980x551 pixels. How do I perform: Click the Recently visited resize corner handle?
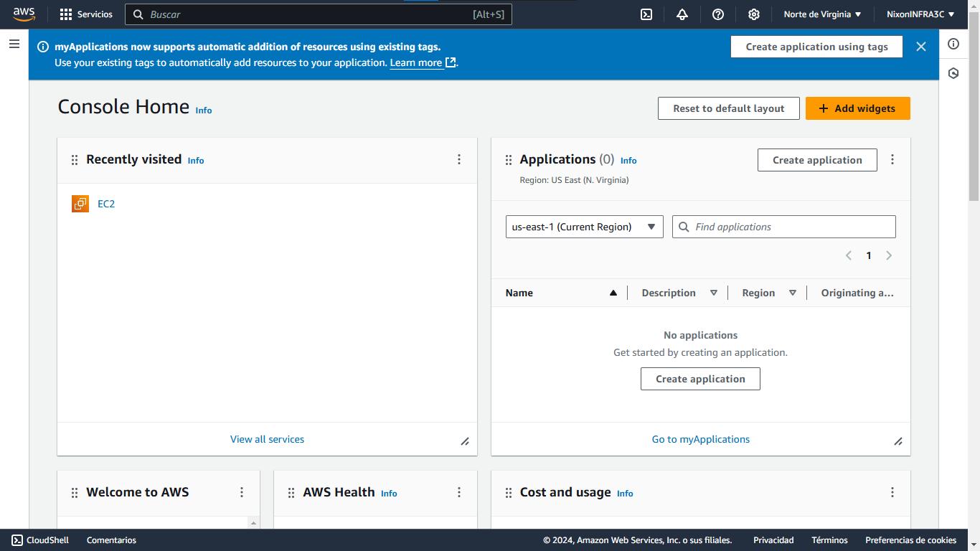(x=465, y=441)
